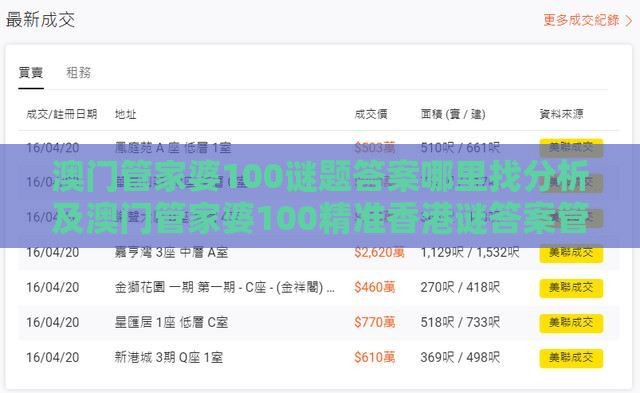
Task: Click the 成交/註冊日期 column header
Action: click(x=62, y=114)
